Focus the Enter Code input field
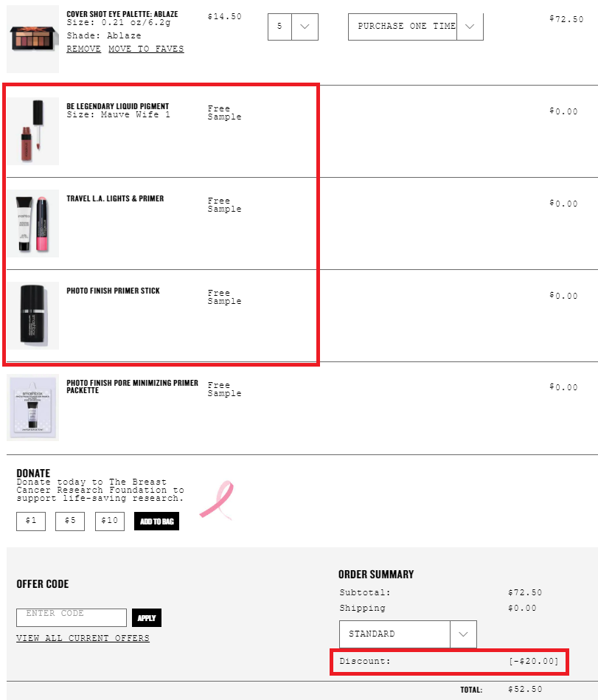This screenshot has height=700, width=598. click(72, 617)
